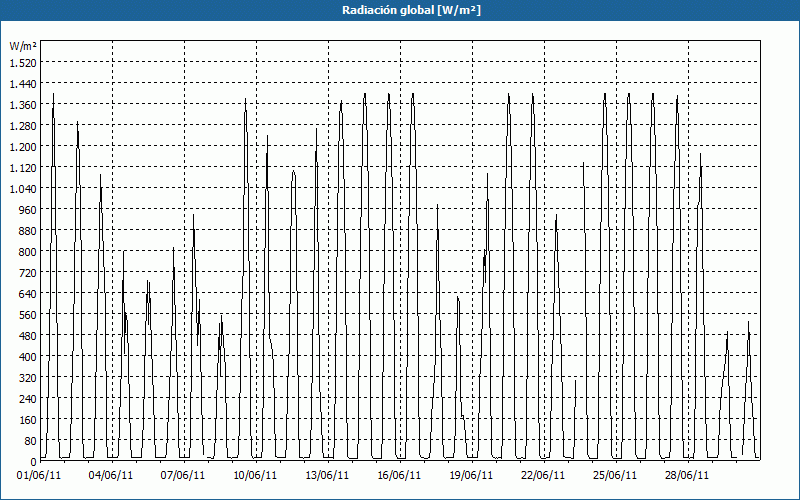The width and height of the screenshot is (800, 500).
Task: Select the 01/06/11 date label
Action: [39, 475]
